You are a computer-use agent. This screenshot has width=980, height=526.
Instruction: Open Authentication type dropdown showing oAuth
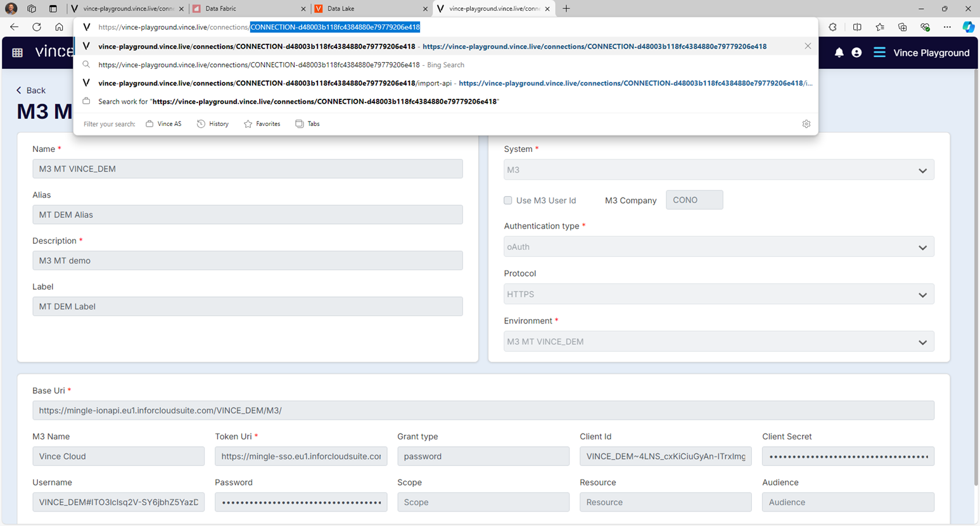[719, 247]
